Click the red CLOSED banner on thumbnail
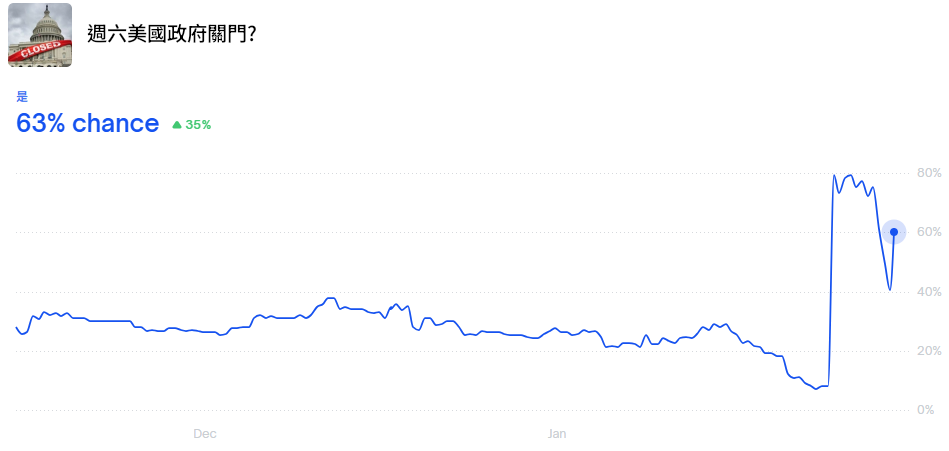 pyautogui.click(x=40, y=50)
